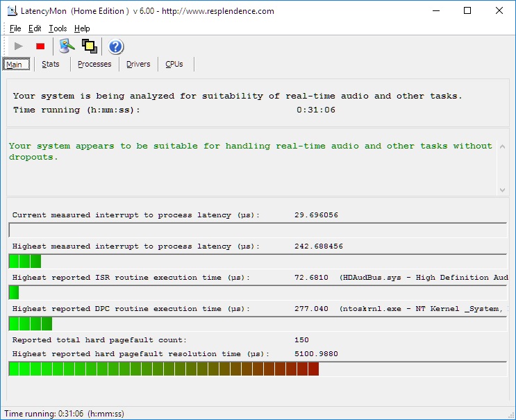Click the window resize grip in status bar

pos(511,414)
